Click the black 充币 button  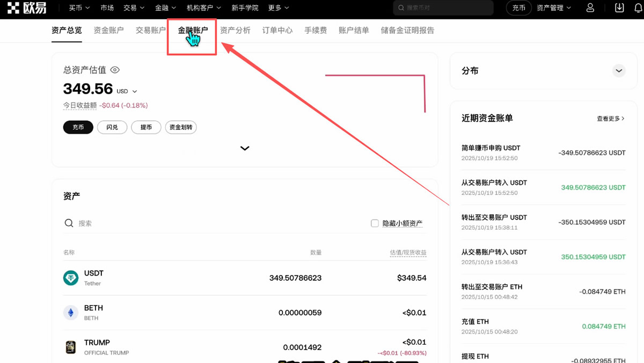point(78,127)
